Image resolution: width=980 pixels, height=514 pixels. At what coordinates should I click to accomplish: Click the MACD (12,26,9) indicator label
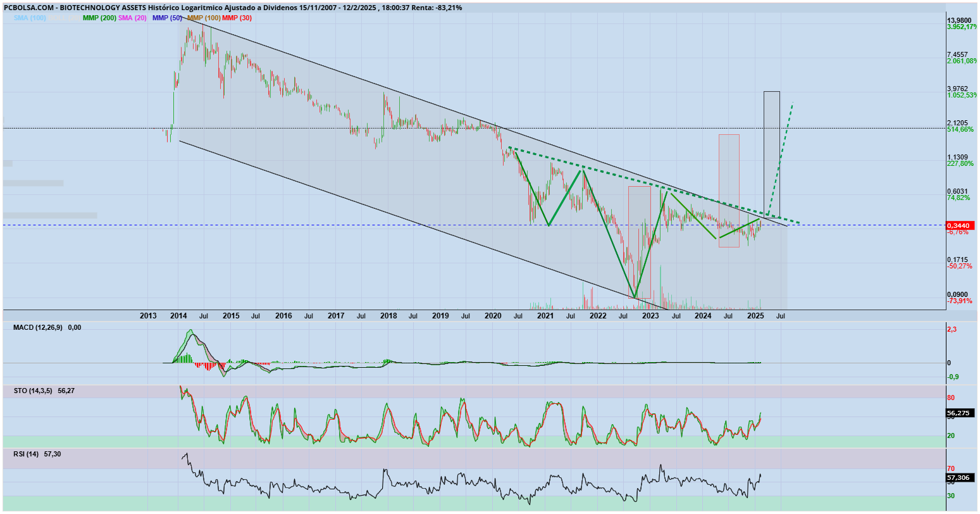pos(39,327)
